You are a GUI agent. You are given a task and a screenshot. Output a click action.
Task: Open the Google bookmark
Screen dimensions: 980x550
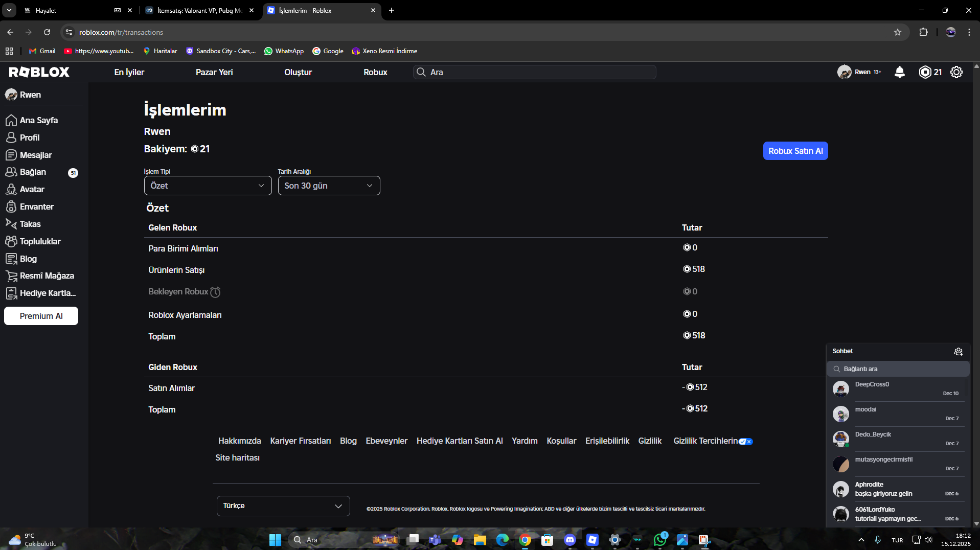tap(328, 51)
